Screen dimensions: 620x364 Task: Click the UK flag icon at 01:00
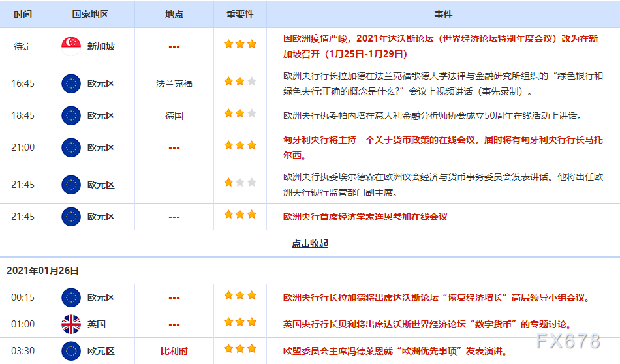click(x=70, y=324)
